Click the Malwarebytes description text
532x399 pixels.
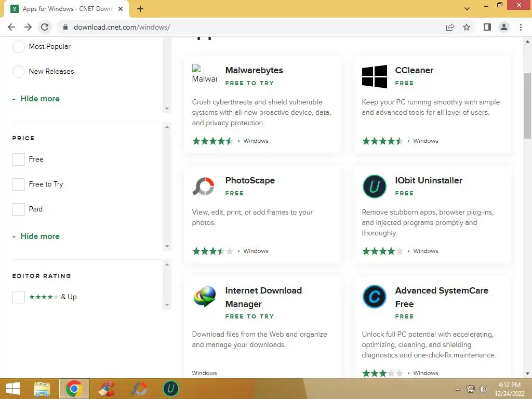(262, 112)
